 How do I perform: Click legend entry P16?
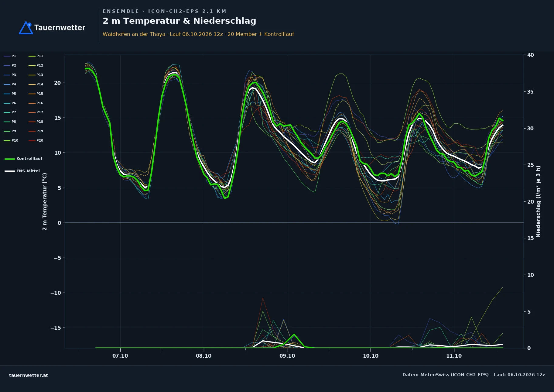(x=36, y=103)
